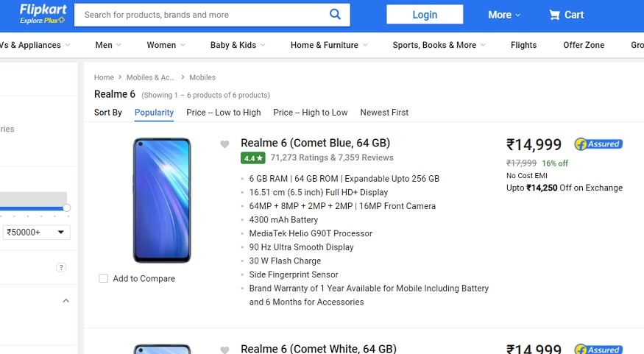Click MediaTek Helio G90T Processor text
644x354 pixels.
(311, 234)
